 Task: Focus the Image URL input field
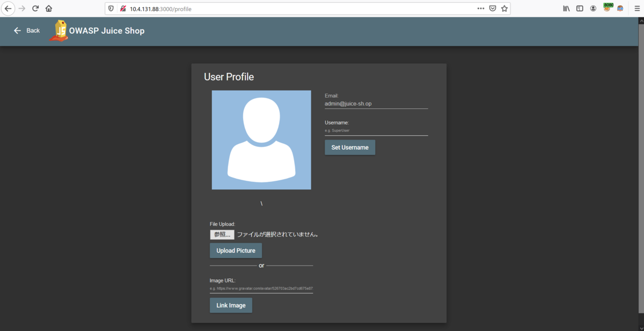point(261,288)
